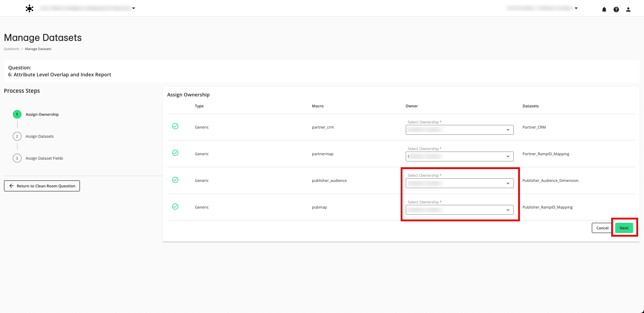This screenshot has height=313, width=644.
Task: Open the help question mark icon
Action: pos(616,9)
